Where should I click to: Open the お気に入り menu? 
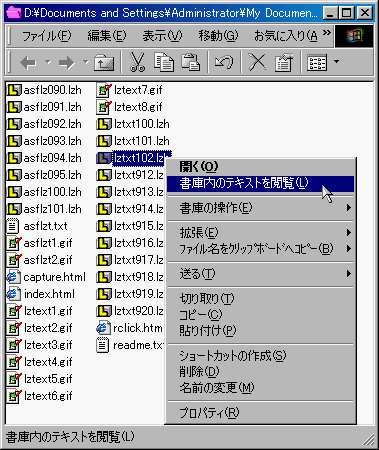coord(285,36)
